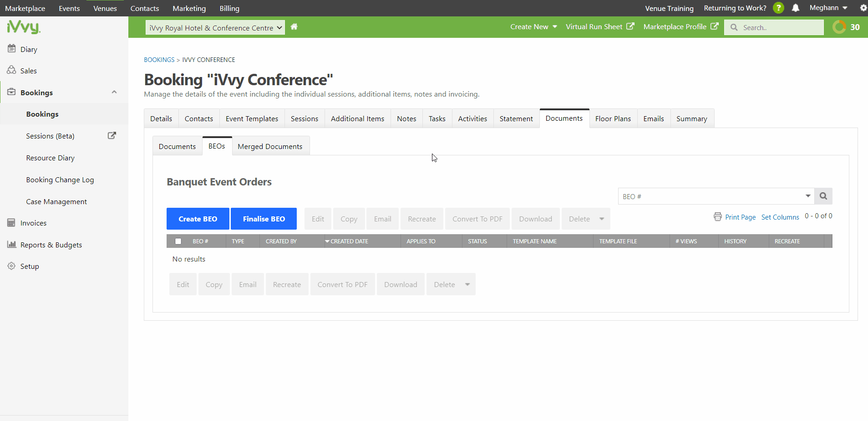The height and width of the screenshot is (421, 868).
Task: Click the Diary calendar icon in sidebar
Action: [11, 49]
